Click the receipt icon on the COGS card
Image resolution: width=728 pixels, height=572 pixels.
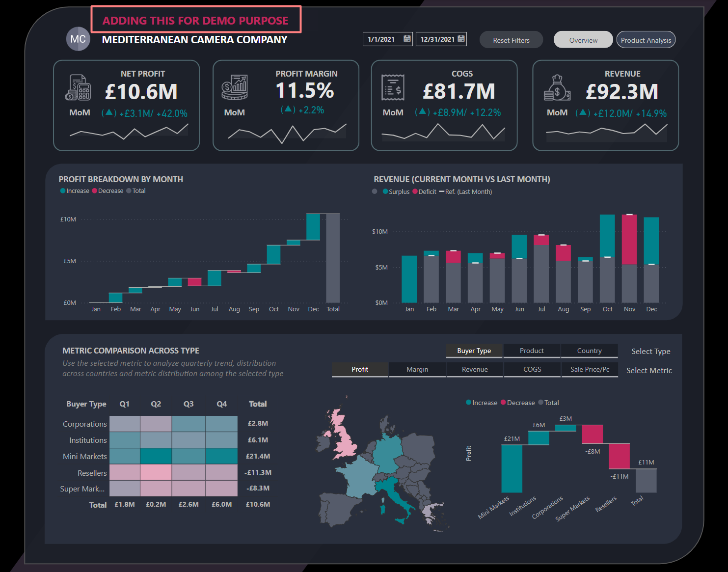pos(392,87)
